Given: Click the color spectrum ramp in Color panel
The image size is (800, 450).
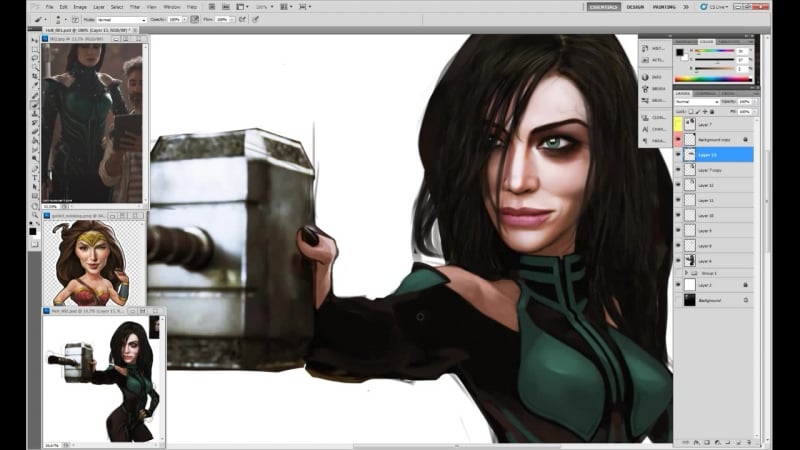Looking at the screenshot, I should tap(715, 78).
